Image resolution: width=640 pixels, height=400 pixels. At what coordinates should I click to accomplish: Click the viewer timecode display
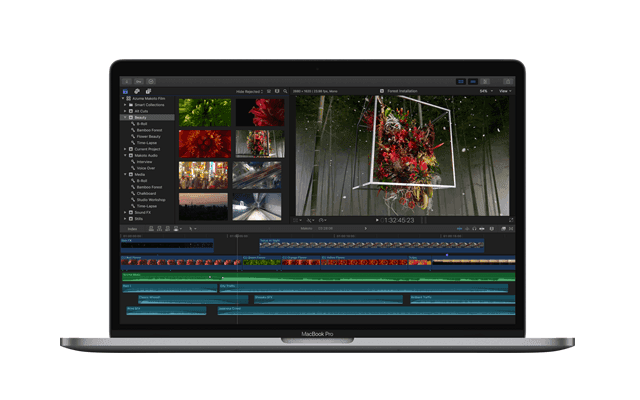click(x=398, y=220)
